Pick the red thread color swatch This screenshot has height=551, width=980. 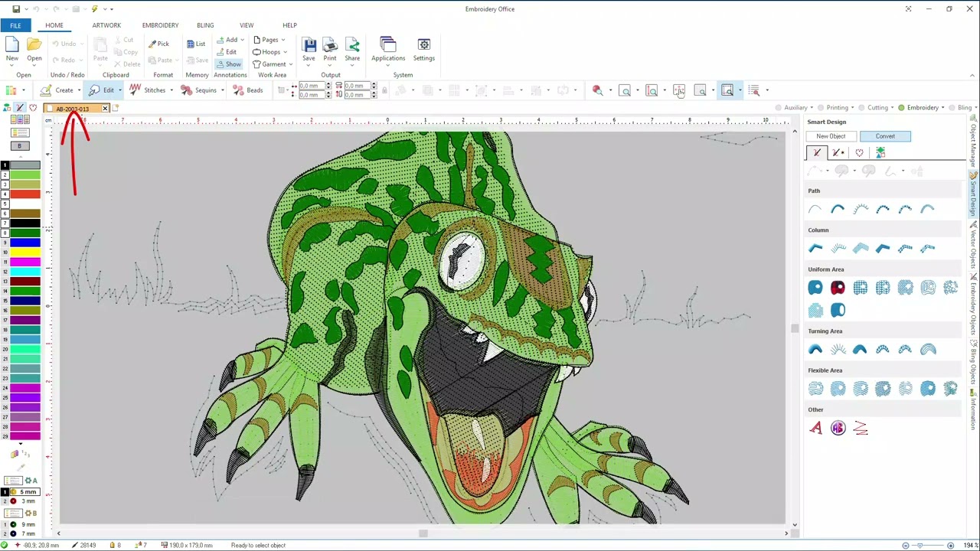point(24,194)
